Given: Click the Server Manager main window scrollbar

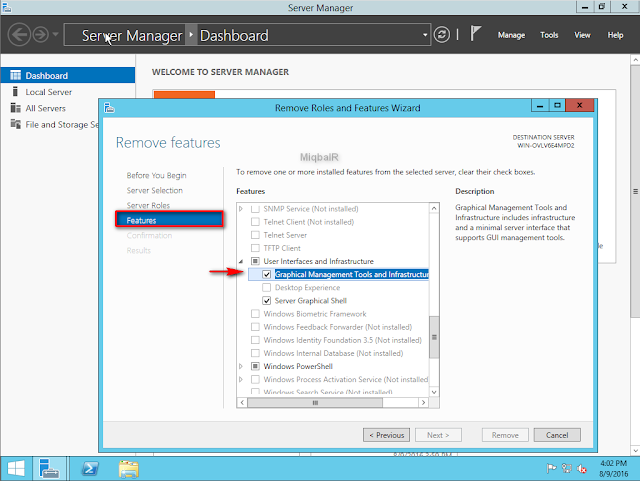Looking at the screenshot, I should click(636, 191).
